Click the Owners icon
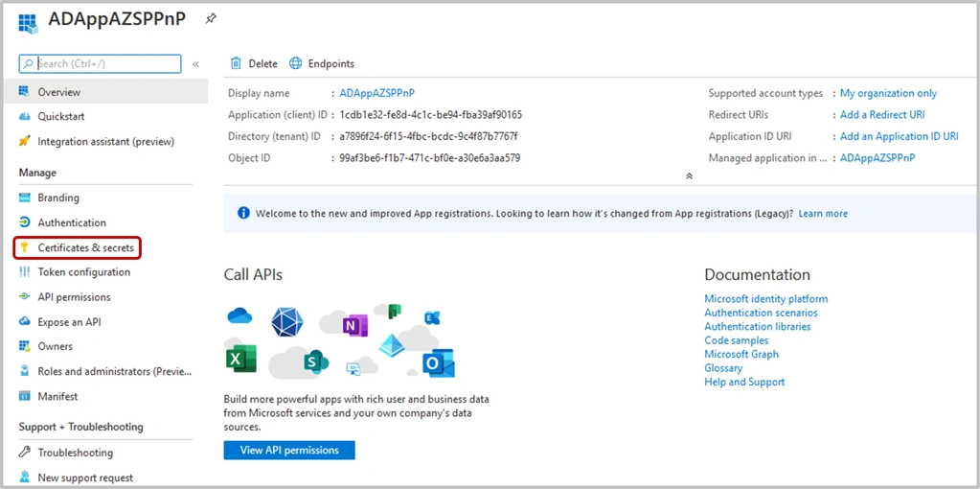The height and width of the screenshot is (489, 980). 24,346
